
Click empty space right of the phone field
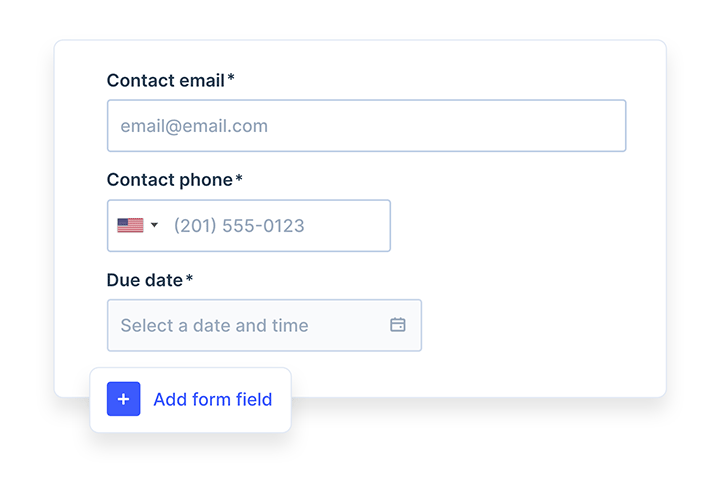[510, 226]
